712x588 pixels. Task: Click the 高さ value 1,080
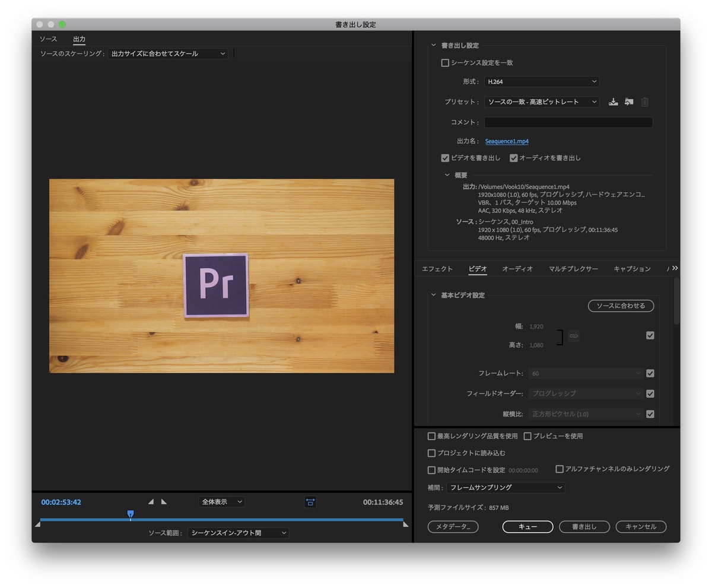[536, 345]
